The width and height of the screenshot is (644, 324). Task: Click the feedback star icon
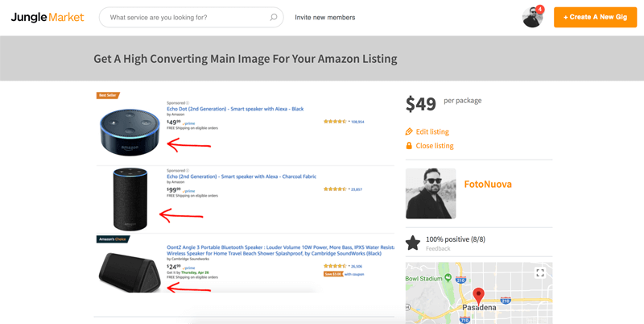click(x=413, y=243)
